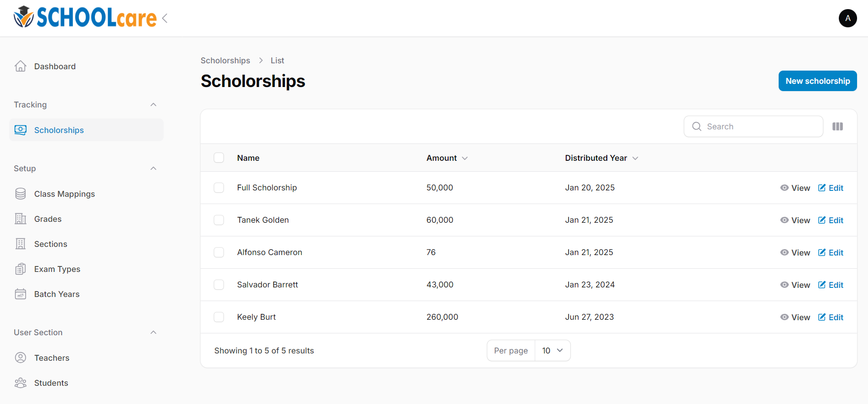This screenshot has width=868, height=404.
Task: Click the New scholorship button
Action: [x=817, y=81]
